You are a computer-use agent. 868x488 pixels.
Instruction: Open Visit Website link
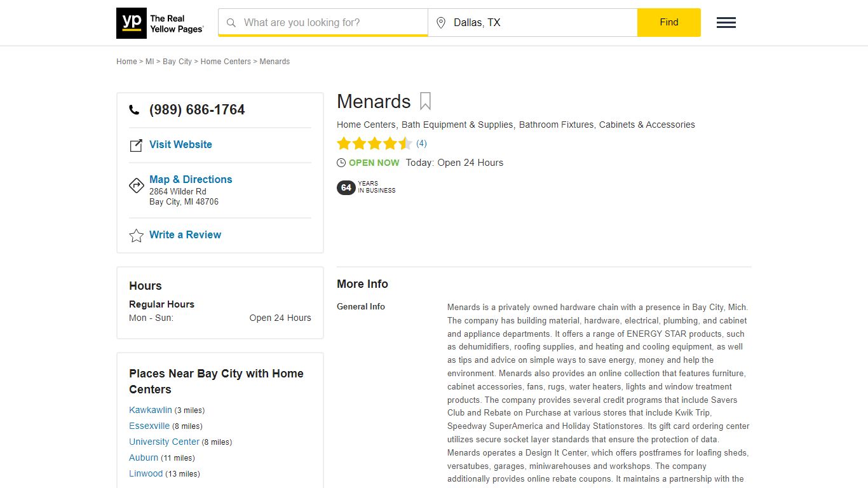[x=180, y=144]
